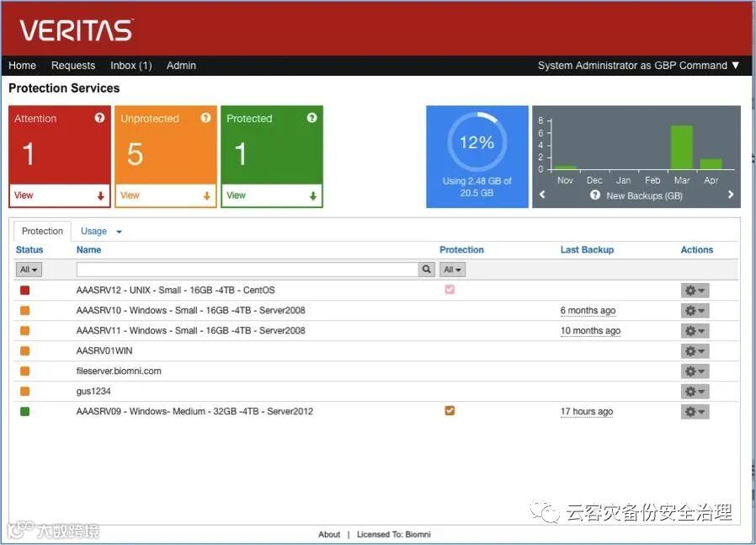Image resolution: width=756 pixels, height=545 pixels.
Task: Click the 12% storage usage gauge
Action: pos(476,142)
